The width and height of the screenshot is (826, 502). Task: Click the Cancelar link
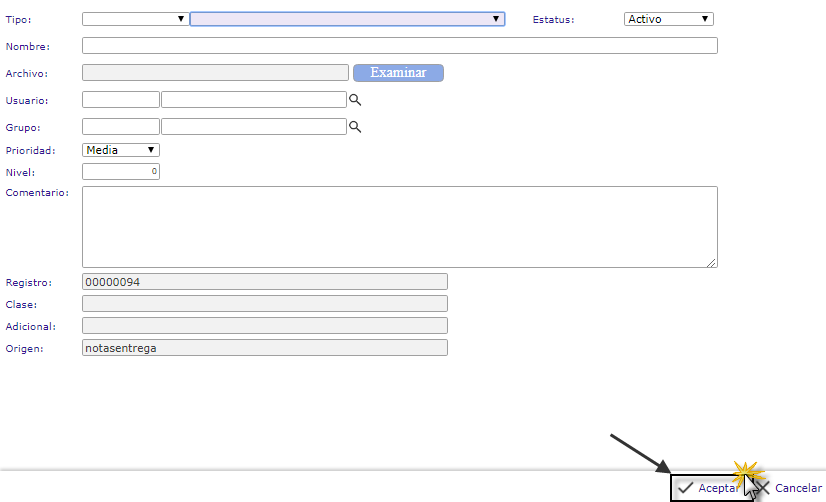tap(798, 488)
